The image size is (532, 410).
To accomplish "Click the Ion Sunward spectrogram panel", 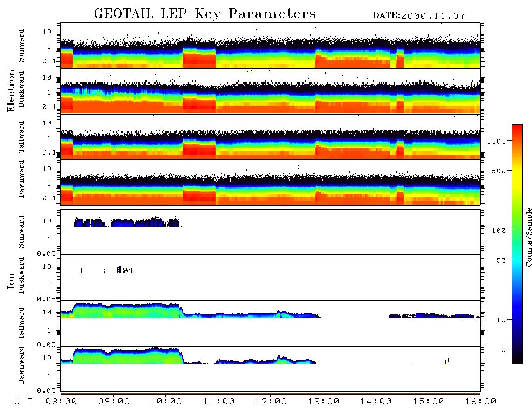I will [x=270, y=232].
